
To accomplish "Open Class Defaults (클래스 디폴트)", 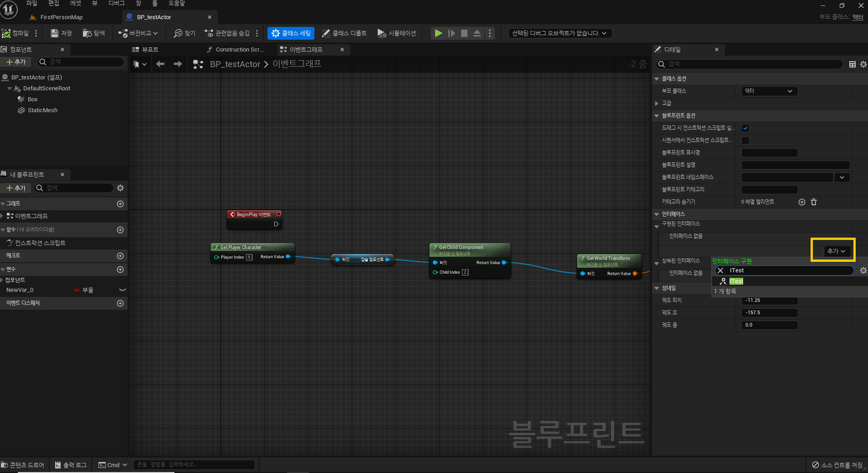I will [x=344, y=33].
